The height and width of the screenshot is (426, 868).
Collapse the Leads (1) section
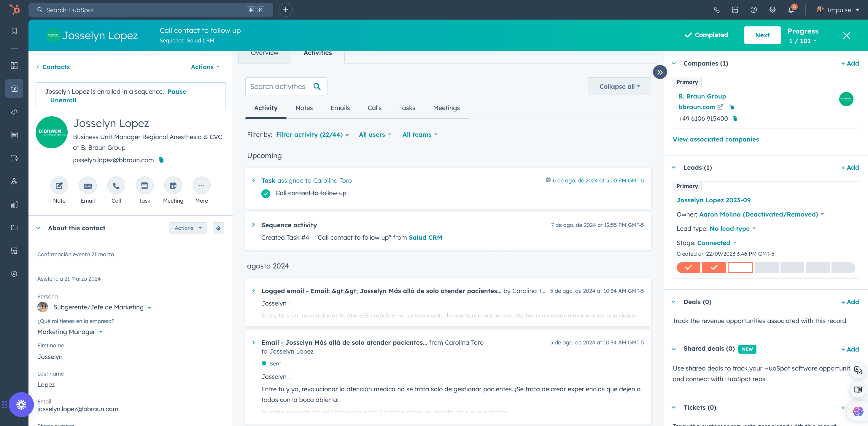point(674,168)
